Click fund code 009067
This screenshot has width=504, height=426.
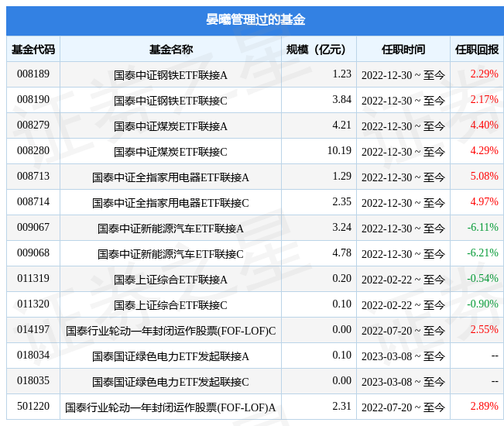tap(33, 227)
